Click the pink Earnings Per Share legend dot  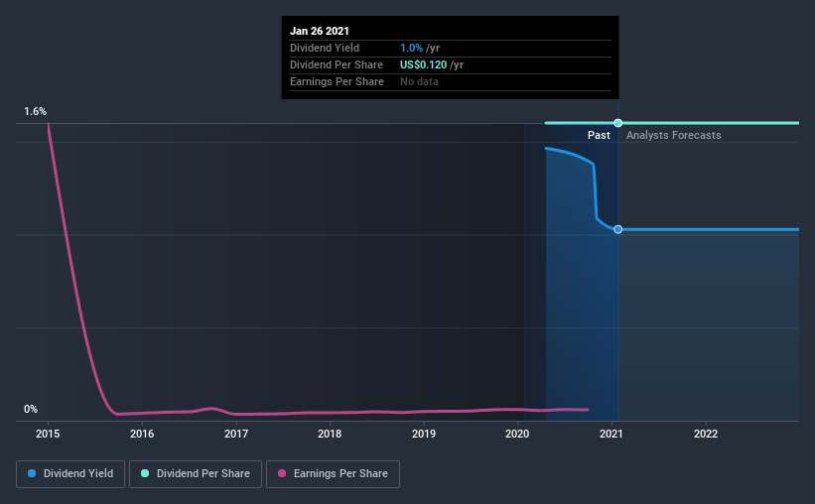(x=282, y=473)
